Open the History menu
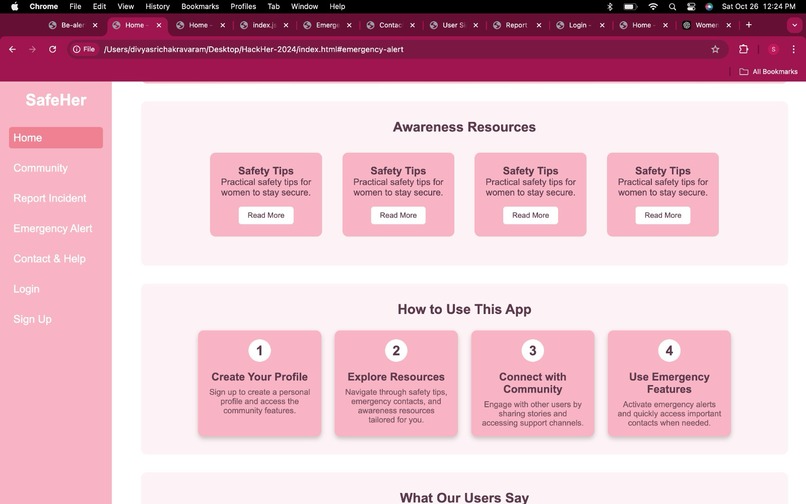 (x=157, y=6)
